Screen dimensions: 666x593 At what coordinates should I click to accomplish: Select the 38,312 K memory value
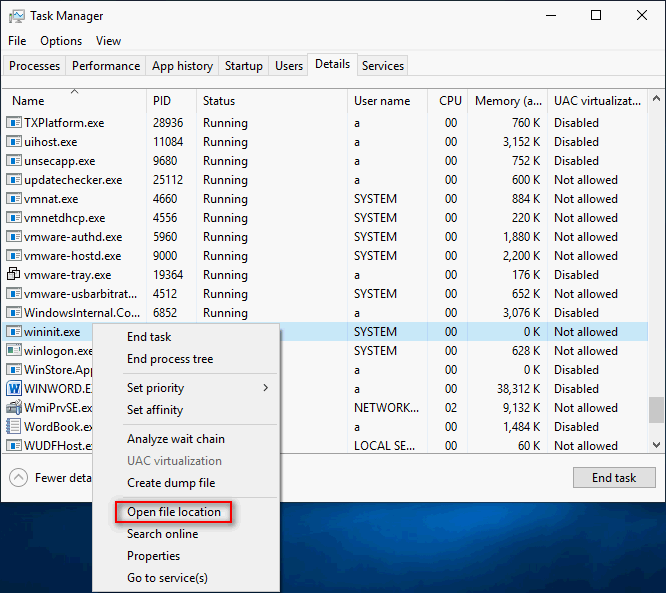[x=519, y=389]
